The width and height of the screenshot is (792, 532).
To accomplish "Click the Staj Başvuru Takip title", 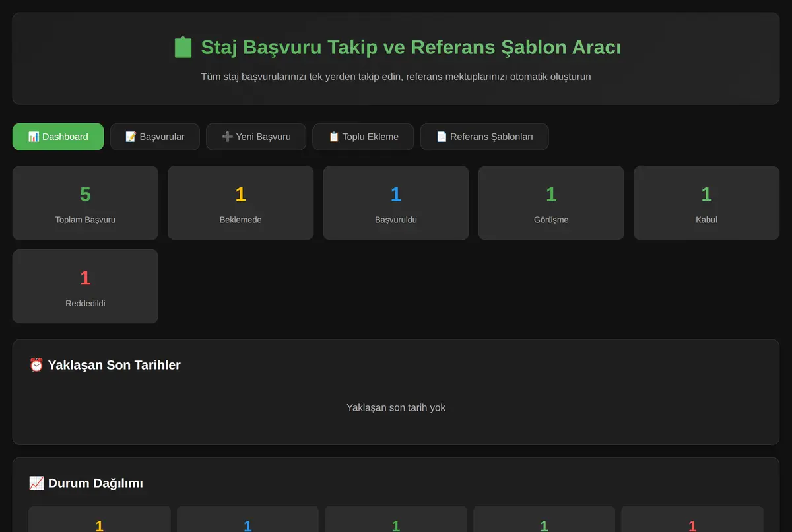I will [x=397, y=48].
